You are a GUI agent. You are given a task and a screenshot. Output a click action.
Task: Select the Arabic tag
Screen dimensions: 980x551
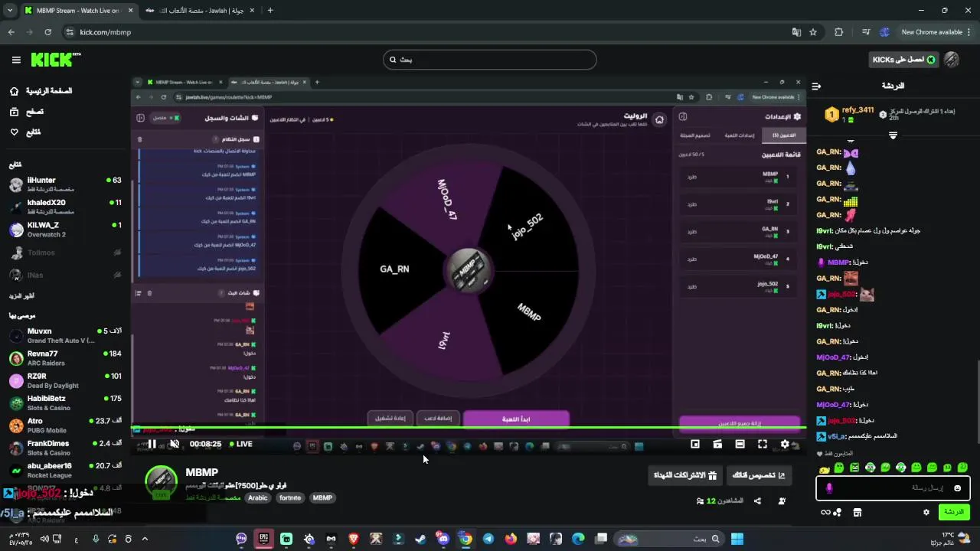258,497
